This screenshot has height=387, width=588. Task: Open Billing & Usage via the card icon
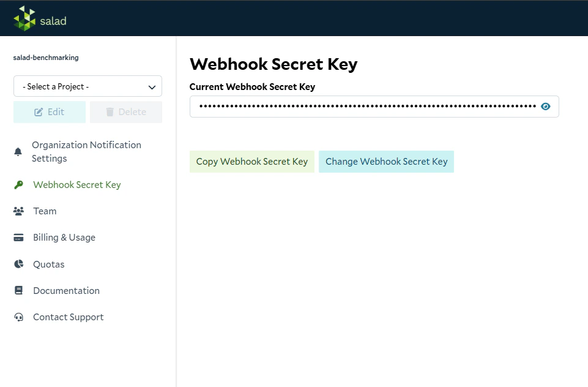(18, 237)
